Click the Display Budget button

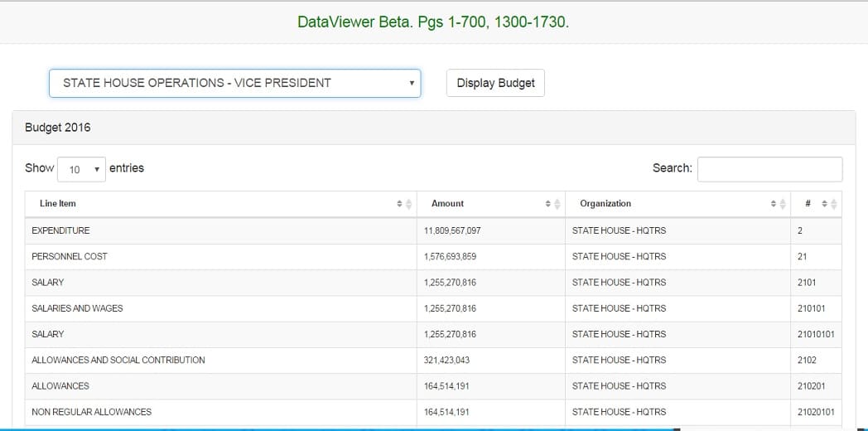tap(495, 83)
